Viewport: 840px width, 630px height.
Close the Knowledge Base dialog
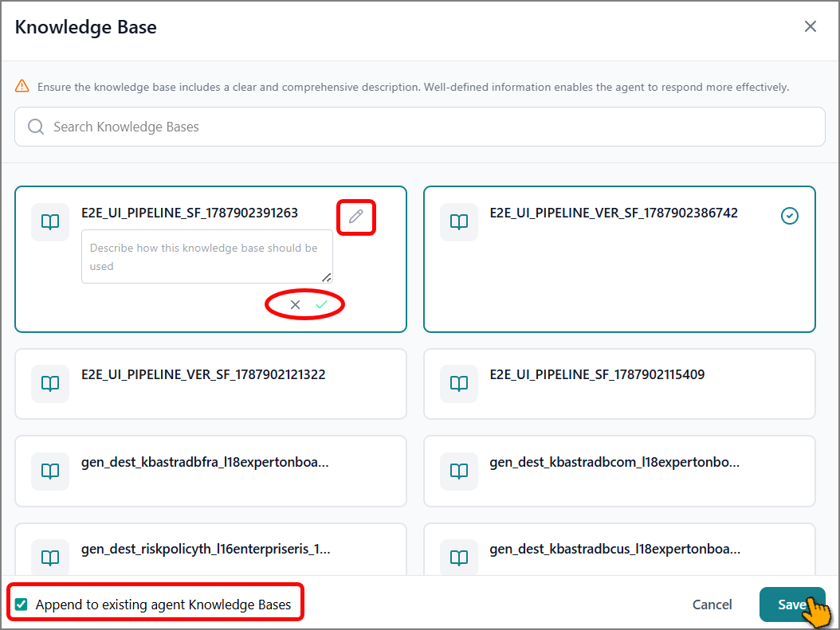click(810, 27)
